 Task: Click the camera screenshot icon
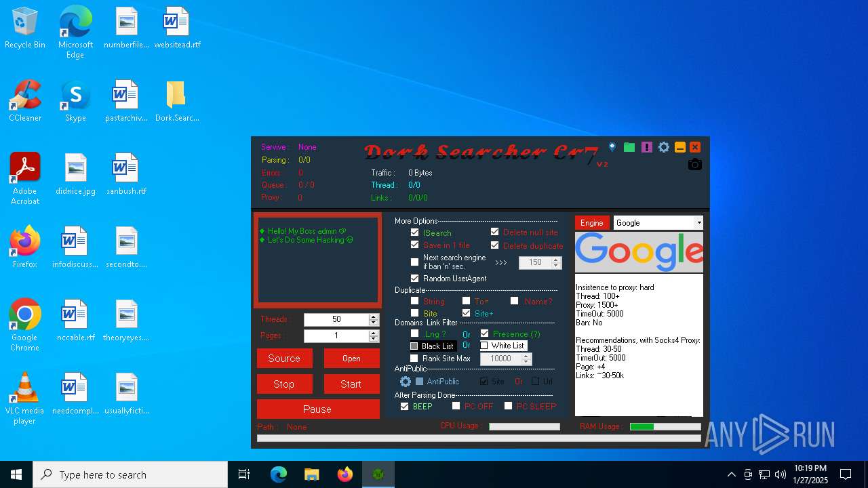pos(694,165)
